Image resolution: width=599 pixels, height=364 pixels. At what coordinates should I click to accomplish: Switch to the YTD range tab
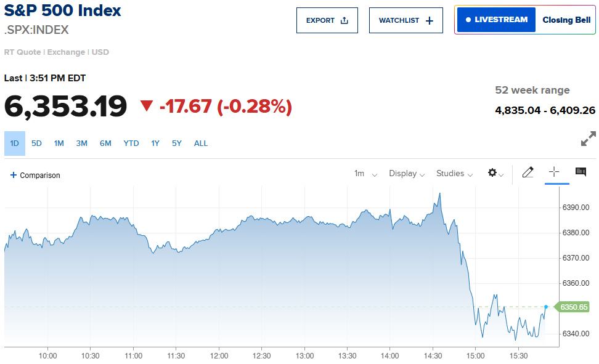[131, 144]
